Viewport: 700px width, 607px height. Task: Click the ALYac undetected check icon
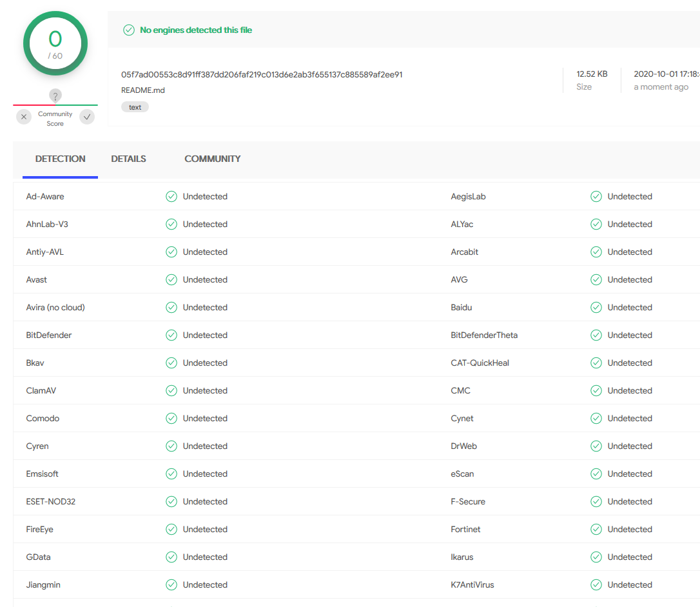[596, 224]
